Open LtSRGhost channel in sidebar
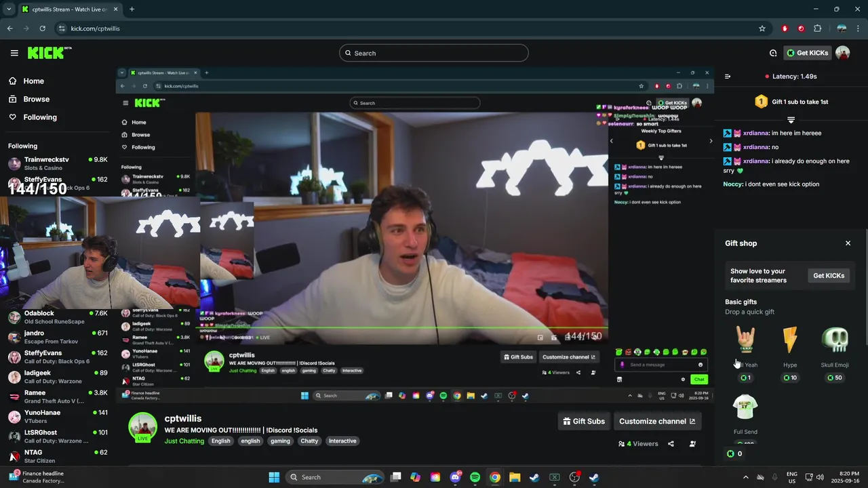The width and height of the screenshot is (868, 488). tap(58, 436)
